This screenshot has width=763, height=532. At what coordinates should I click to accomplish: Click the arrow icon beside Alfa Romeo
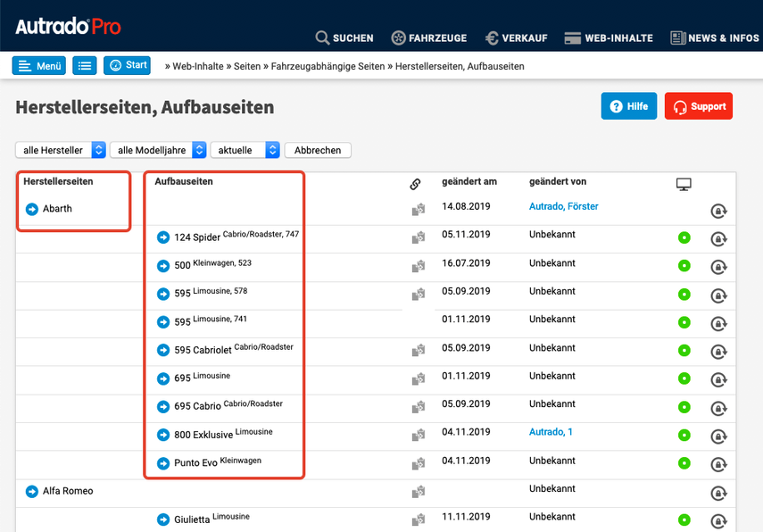[x=32, y=491]
